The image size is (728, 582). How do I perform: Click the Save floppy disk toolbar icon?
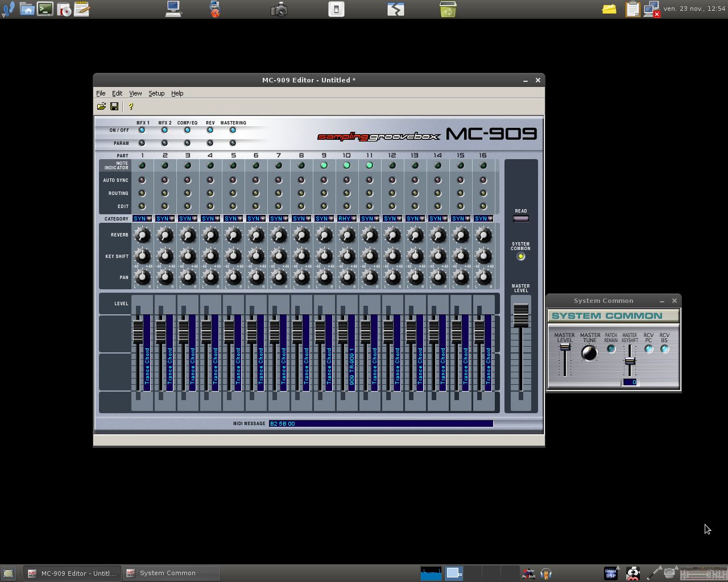tap(114, 106)
